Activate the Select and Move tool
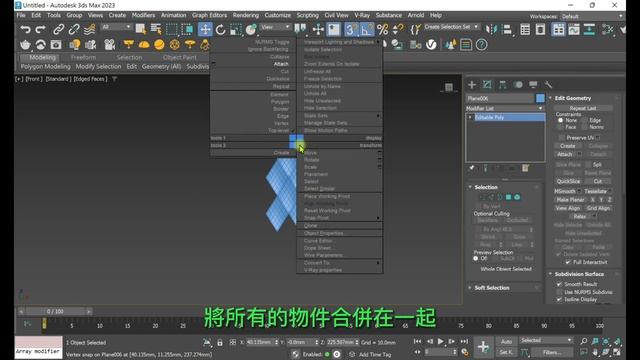The height and width of the screenshot is (360, 640). pyautogui.click(x=205, y=29)
